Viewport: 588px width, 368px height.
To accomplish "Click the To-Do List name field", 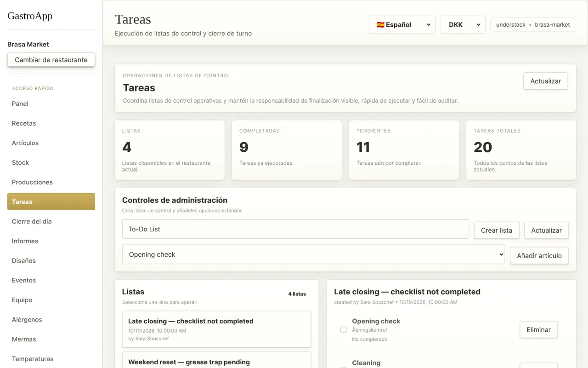I will coord(295,229).
